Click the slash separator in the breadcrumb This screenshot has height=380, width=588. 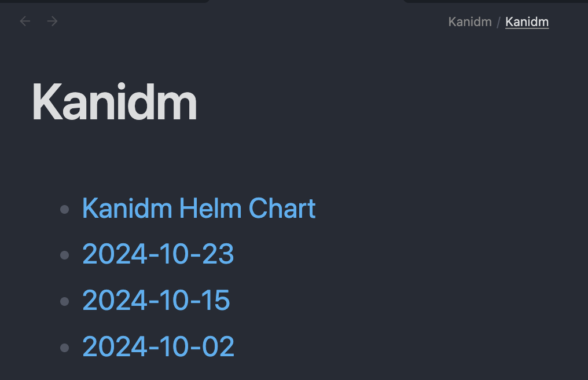click(498, 23)
